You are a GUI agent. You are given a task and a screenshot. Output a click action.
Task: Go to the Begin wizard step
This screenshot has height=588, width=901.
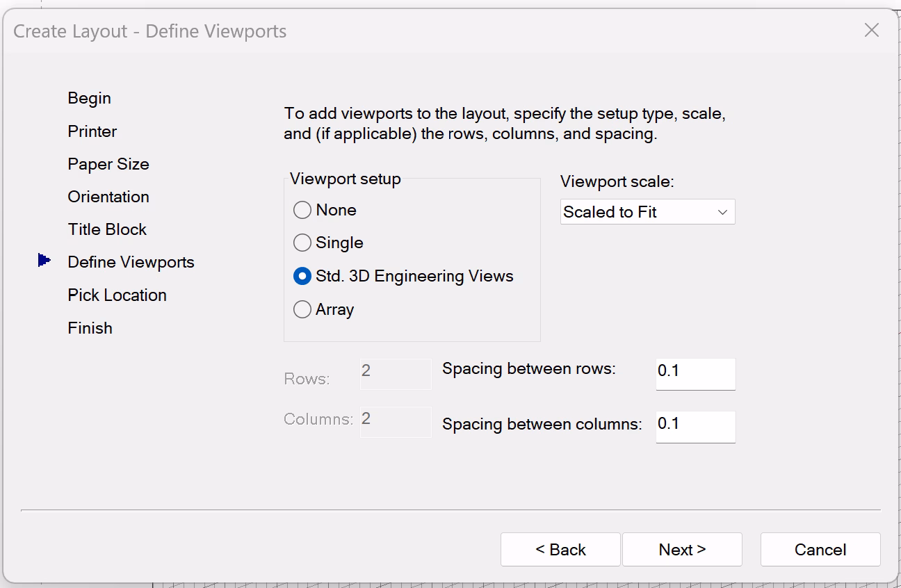click(x=89, y=98)
